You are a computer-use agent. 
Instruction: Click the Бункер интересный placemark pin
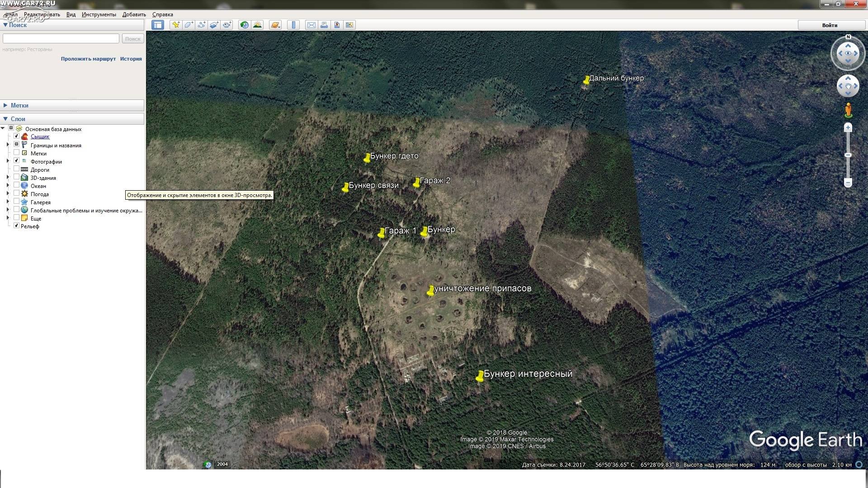click(x=480, y=377)
